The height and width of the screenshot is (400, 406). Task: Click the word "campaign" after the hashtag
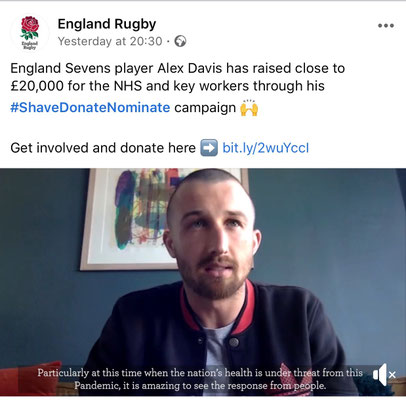click(205, 108)
